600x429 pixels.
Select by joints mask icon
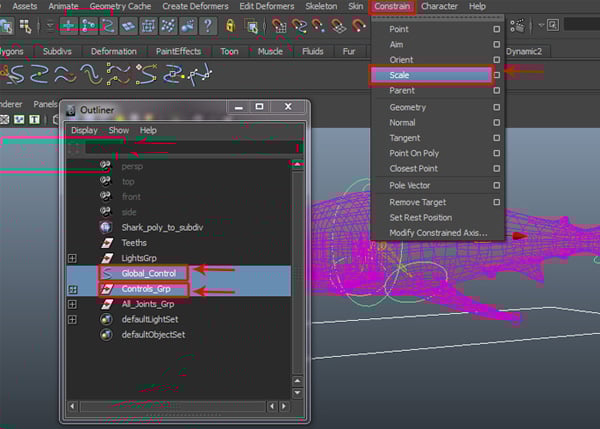click(x=88, y=26)
